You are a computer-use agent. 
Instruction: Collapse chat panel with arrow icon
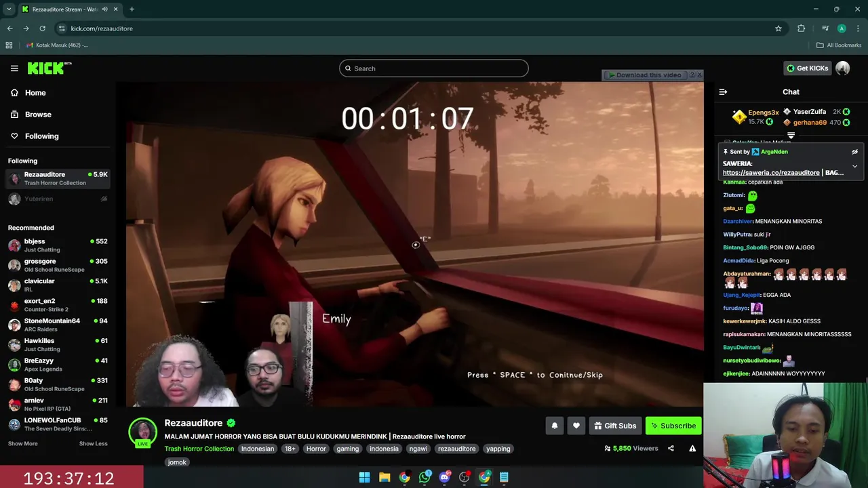(x=723, y=92)
